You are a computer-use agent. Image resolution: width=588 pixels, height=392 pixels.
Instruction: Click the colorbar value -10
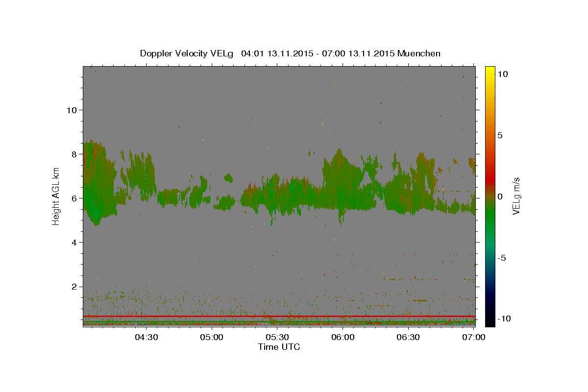pyautogui.click(x=505, y=318)
